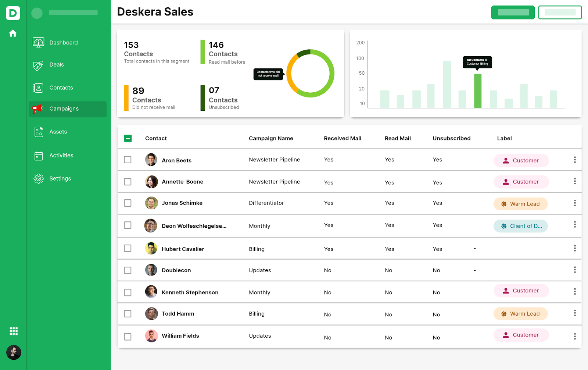Click the Customer label for Annette Boone
The image size is (588, 370).
[x=521, y=182]
